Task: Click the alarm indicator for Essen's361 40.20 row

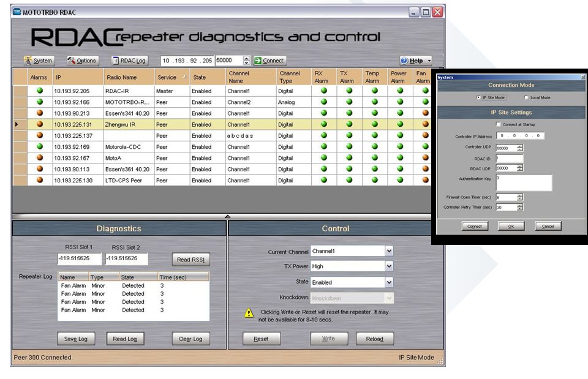Action: tap(40, 169)
